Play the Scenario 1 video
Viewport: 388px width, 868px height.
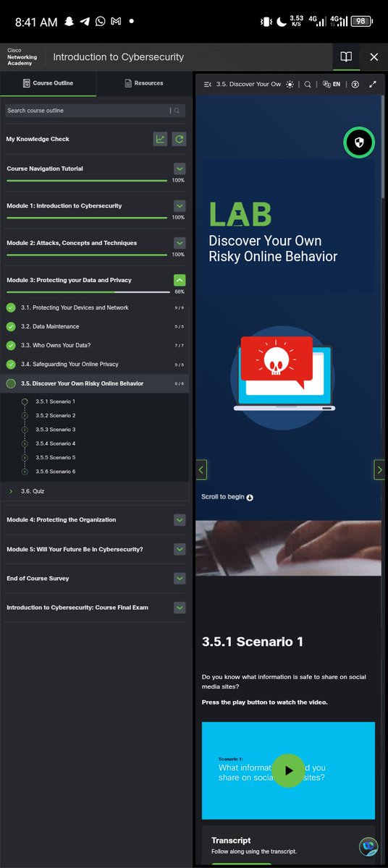pyautogui.click(x=289, y=770)
